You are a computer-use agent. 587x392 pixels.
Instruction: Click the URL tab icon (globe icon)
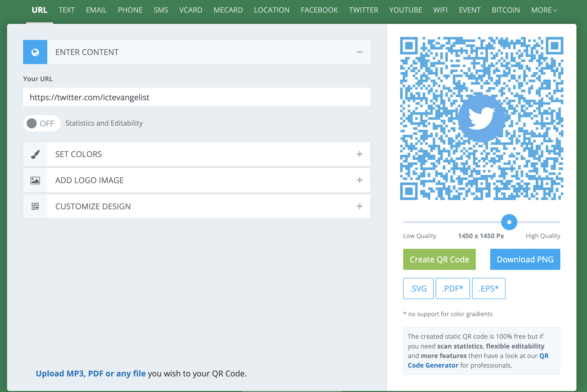[x=35, y=52]
